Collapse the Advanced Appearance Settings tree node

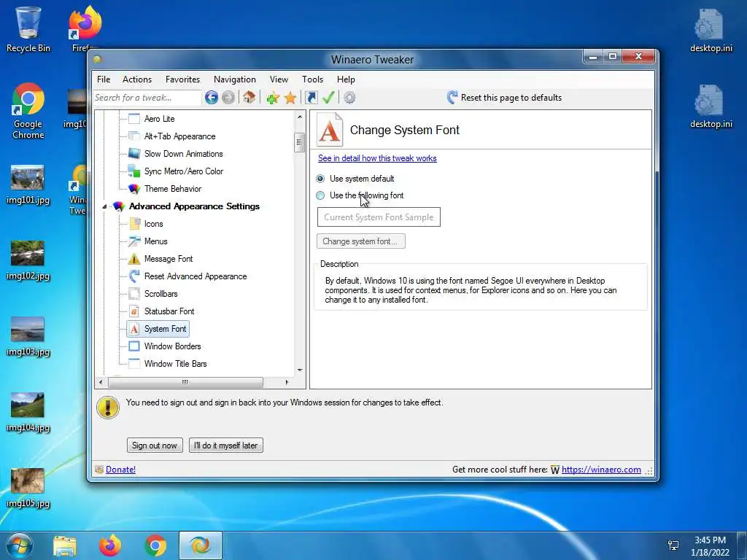(104, 206)
